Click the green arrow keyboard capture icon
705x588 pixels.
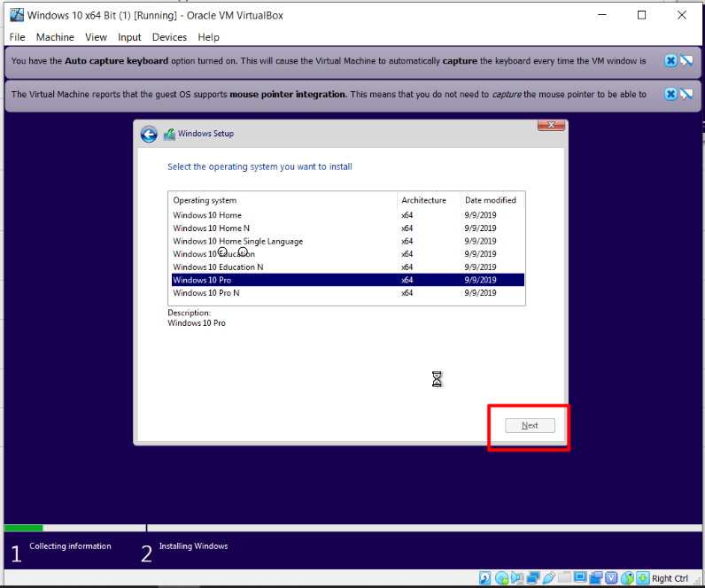[x=642, y=578]
